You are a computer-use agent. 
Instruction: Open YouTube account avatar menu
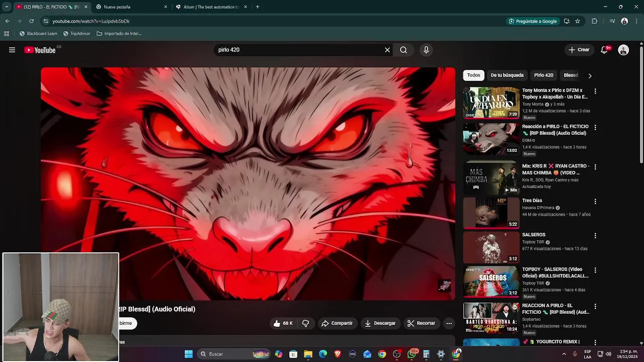623,50
